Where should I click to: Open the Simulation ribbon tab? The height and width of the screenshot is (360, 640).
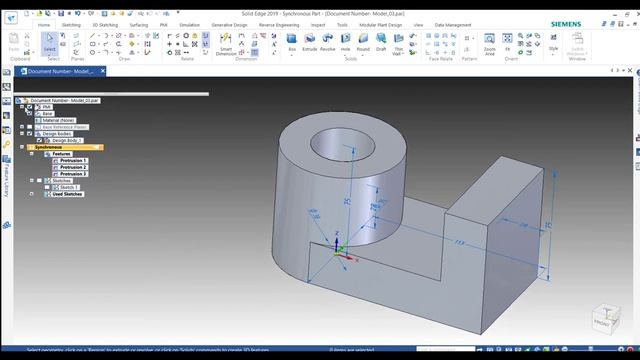(189, 25)
